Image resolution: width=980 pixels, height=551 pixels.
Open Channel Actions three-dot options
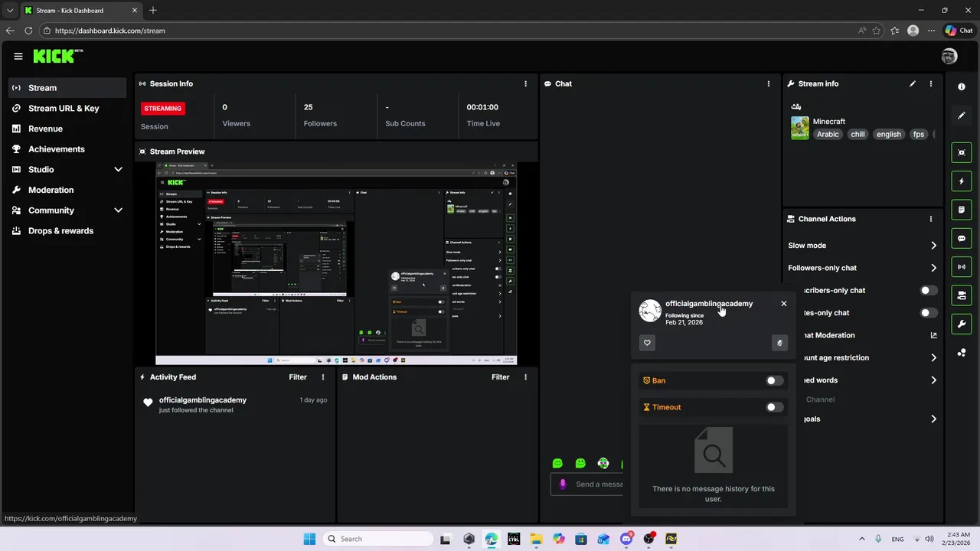coord(931,219)
